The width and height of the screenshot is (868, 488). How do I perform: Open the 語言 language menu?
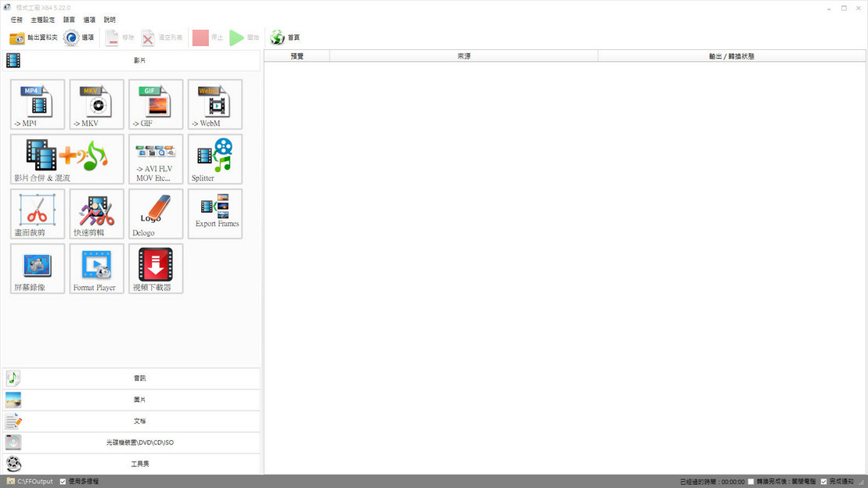[69, 20]
